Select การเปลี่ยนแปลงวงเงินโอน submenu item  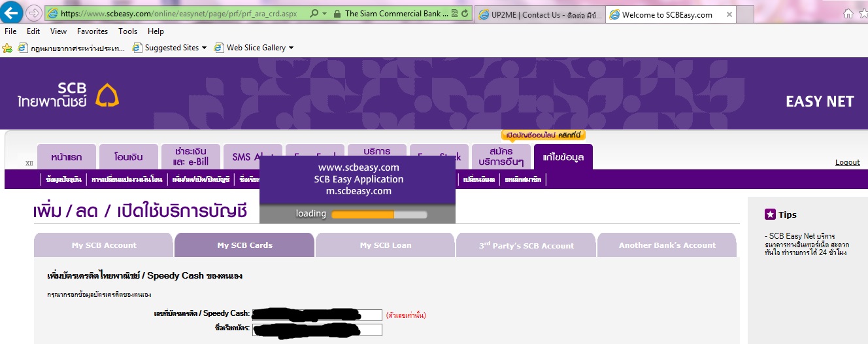click(x=127, y=179)
